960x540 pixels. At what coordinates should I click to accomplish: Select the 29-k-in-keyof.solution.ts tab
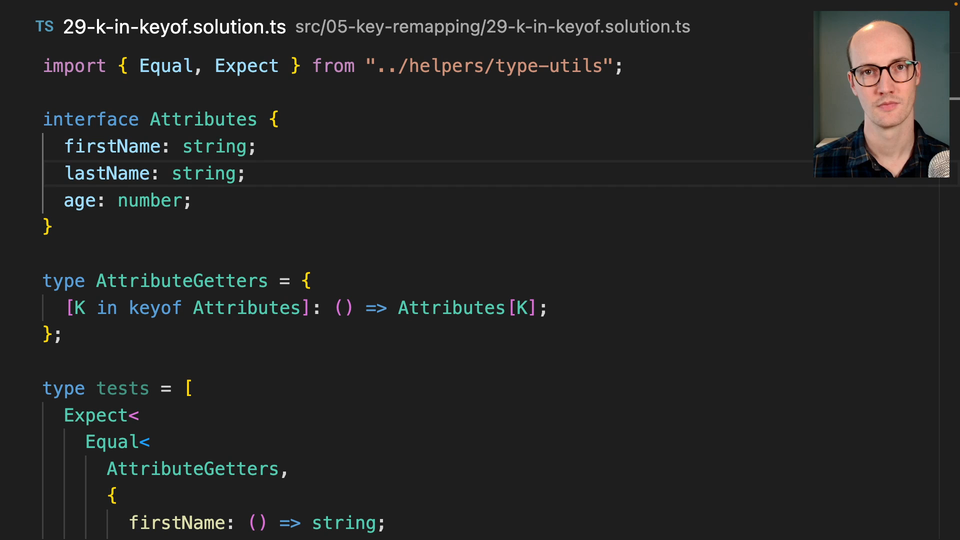(174, 27)
